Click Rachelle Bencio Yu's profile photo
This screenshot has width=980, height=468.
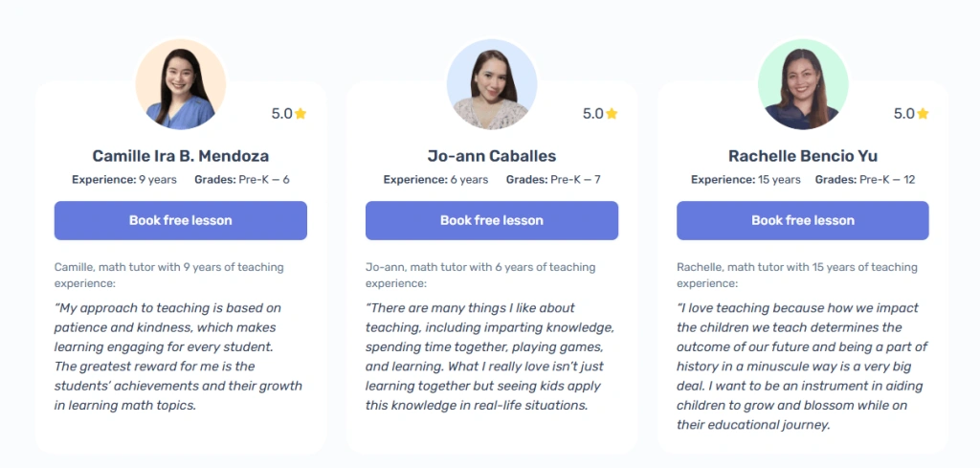(x=803, y=84)
